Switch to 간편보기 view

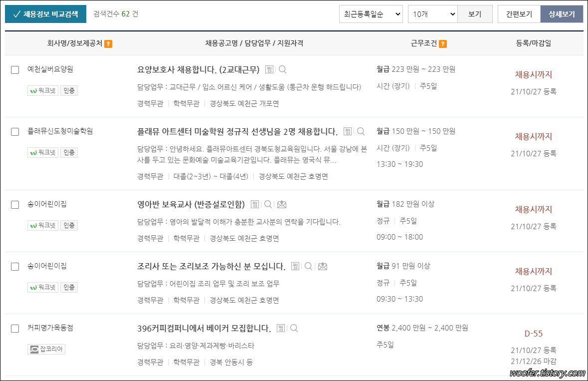(519, 14)
